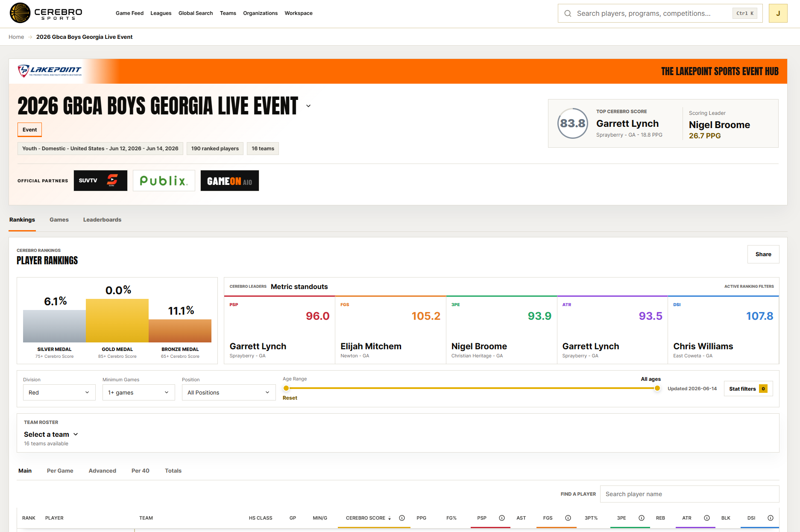
Task: Open the Division dropdown set to Red
Action: pyautogui.click(x=59, y=392)
